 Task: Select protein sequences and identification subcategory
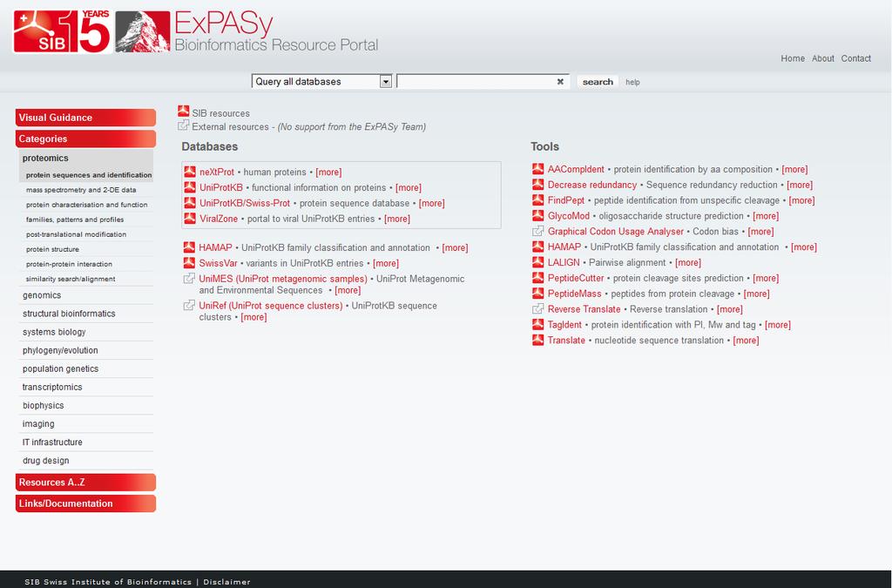tap(89, 175)
